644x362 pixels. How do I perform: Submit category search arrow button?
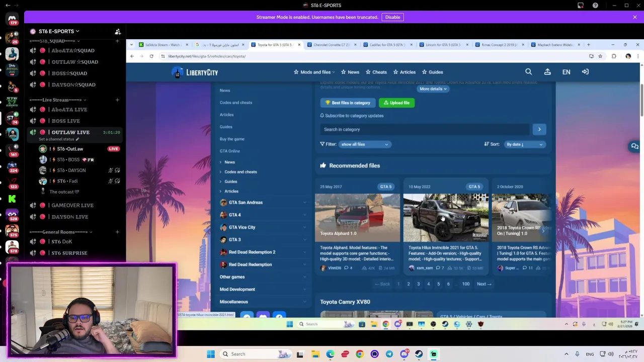[x=539, y=129]
